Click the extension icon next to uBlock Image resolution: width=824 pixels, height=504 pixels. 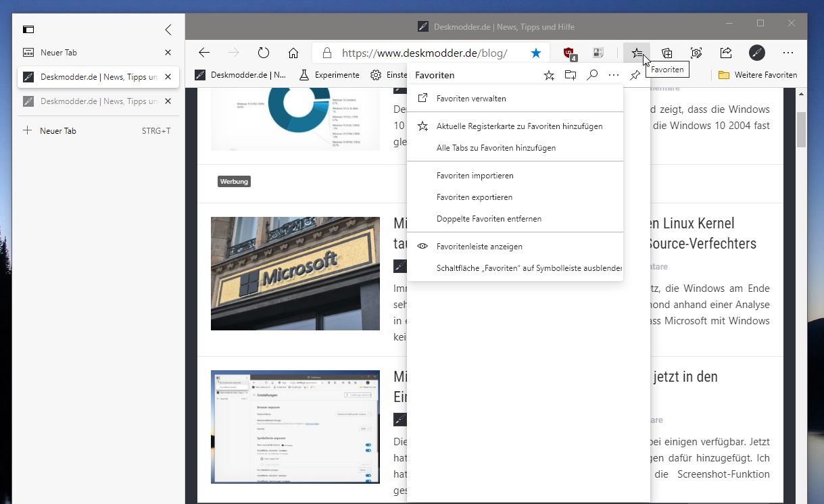tap(598, 53)
